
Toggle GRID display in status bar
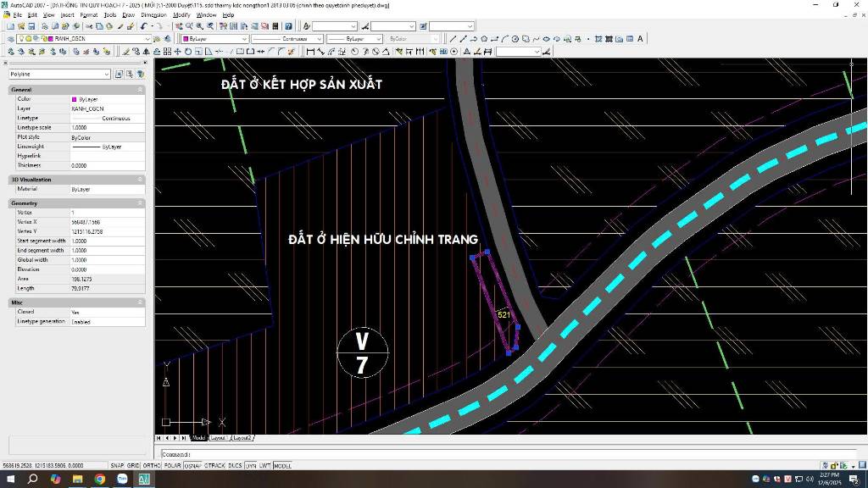134,465
